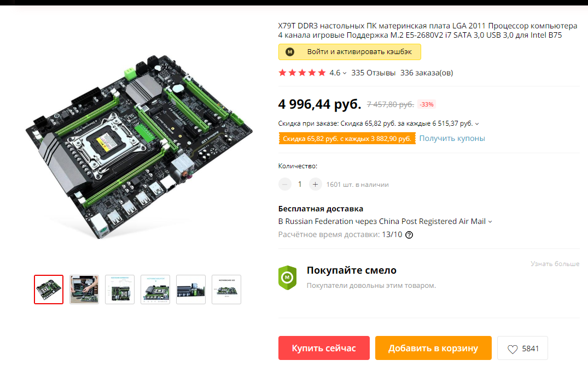Expand the order discount details chevron
588x372 pixels.
(477, 123)
